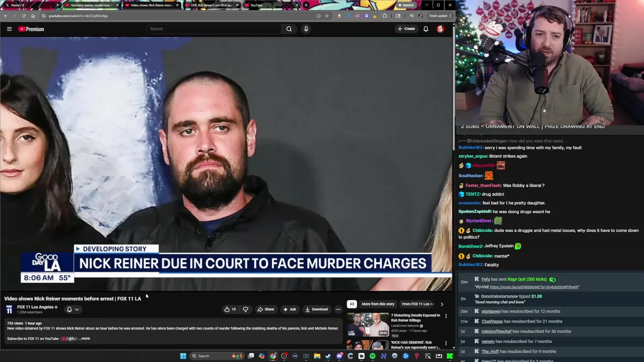The image size is (644, 362).
Task: Click Finish update button
Action: pyautogui.click(x=439, y=16)
